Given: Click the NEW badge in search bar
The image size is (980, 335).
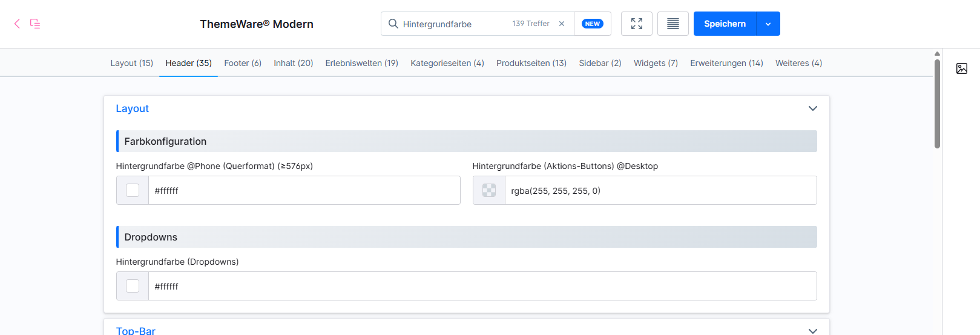Looking at the screenshot, I should click(592, 24).
